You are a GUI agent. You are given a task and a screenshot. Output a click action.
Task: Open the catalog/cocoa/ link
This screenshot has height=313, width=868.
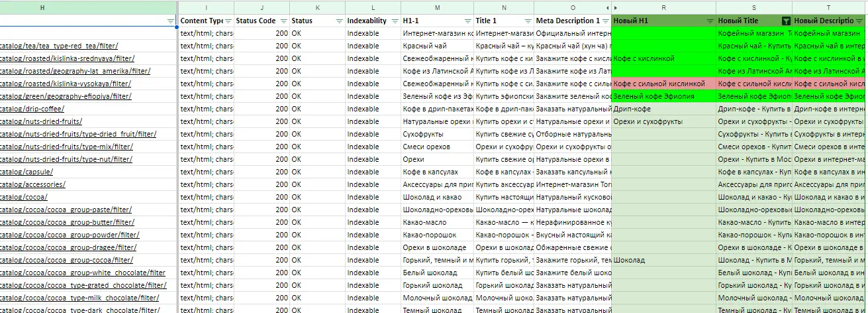(x=23, y=197)
